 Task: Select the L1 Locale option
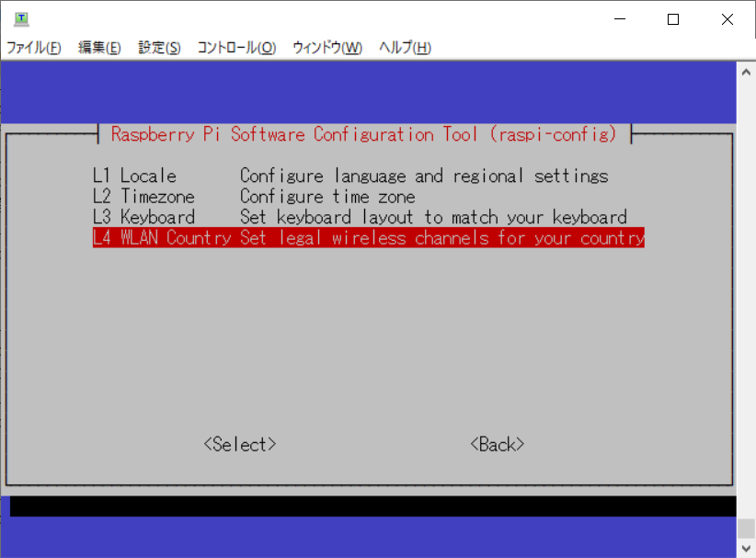point(350,176)
